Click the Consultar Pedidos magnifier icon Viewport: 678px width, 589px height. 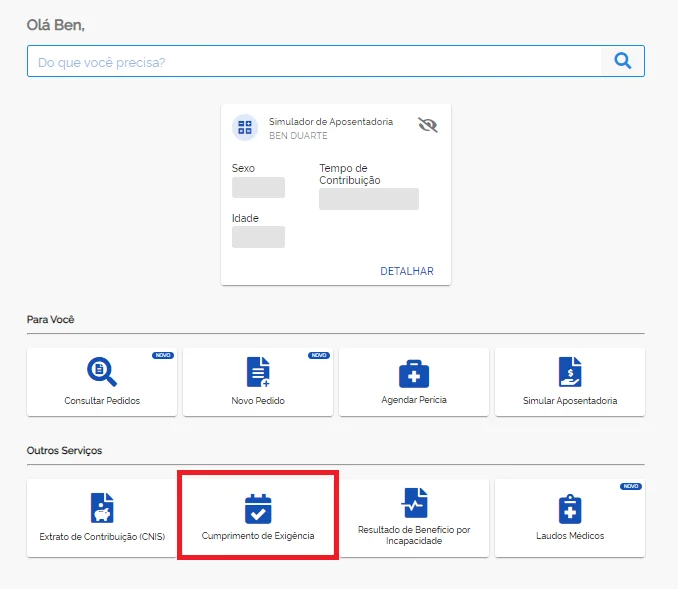click(x=102, y=371)
